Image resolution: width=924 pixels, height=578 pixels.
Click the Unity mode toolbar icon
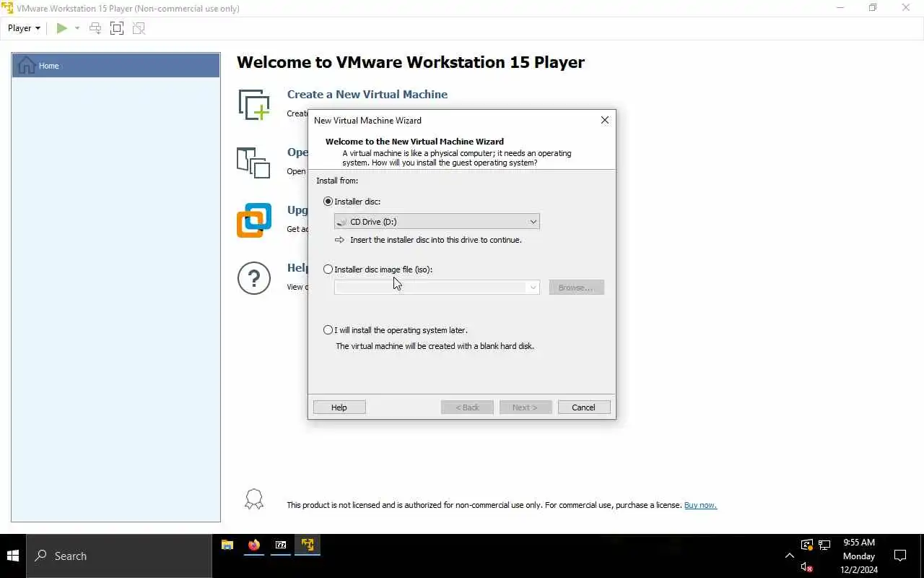(x=139, y=28)
